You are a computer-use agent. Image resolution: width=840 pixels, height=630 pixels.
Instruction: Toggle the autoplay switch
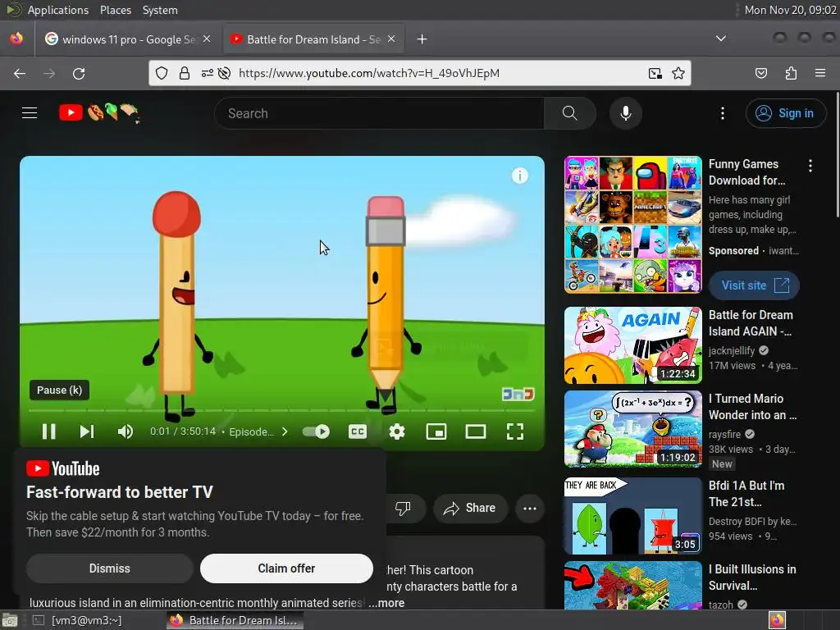(316, 431)
